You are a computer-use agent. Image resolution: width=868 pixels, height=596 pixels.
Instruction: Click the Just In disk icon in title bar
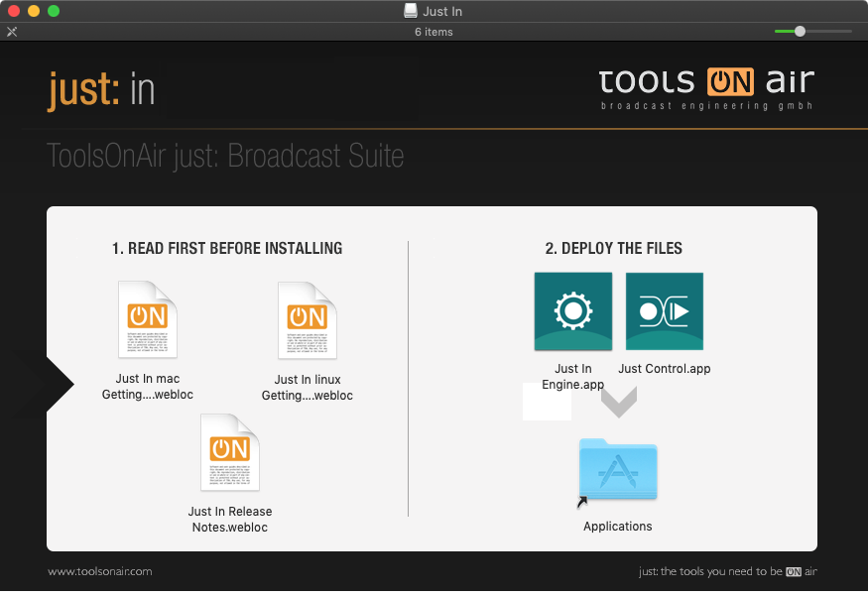pos(411,11)
